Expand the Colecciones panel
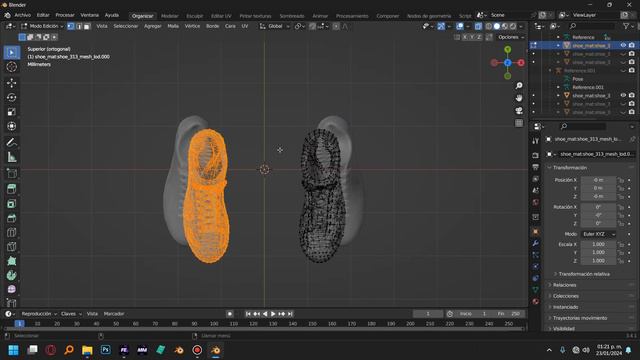This screenshot has height=360, width=640. (565, 296)
